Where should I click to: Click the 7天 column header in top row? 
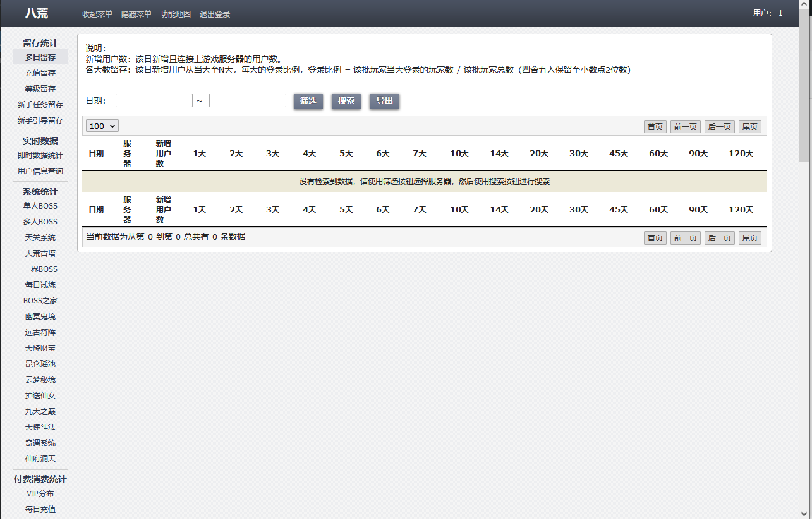pyautogui.click(x=420, y=154)
